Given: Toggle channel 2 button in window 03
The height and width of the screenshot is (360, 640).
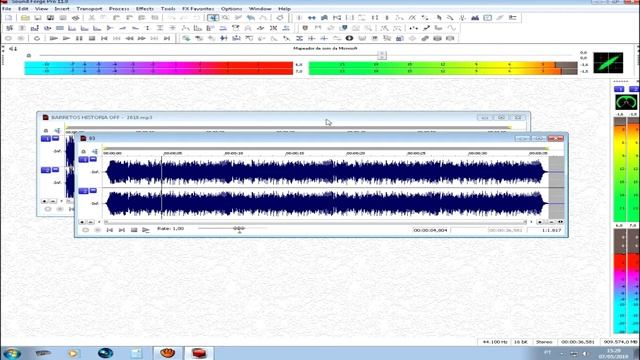Looking at the screenshot, I should [83, 191].
